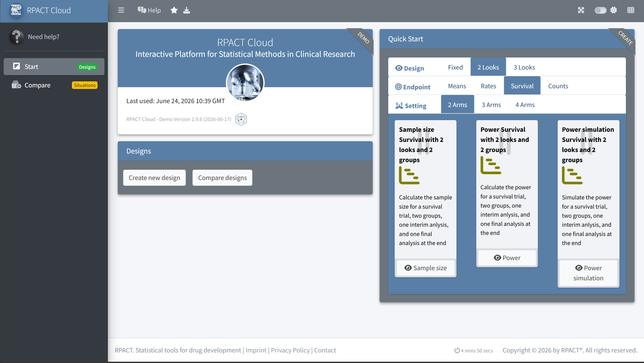Select the Counts endpoint tab
644x363 pixels.
click(x=558, y=86)
